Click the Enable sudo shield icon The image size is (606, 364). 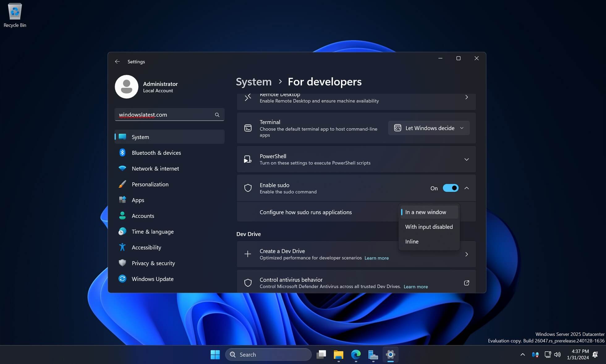tap(248, 188)
